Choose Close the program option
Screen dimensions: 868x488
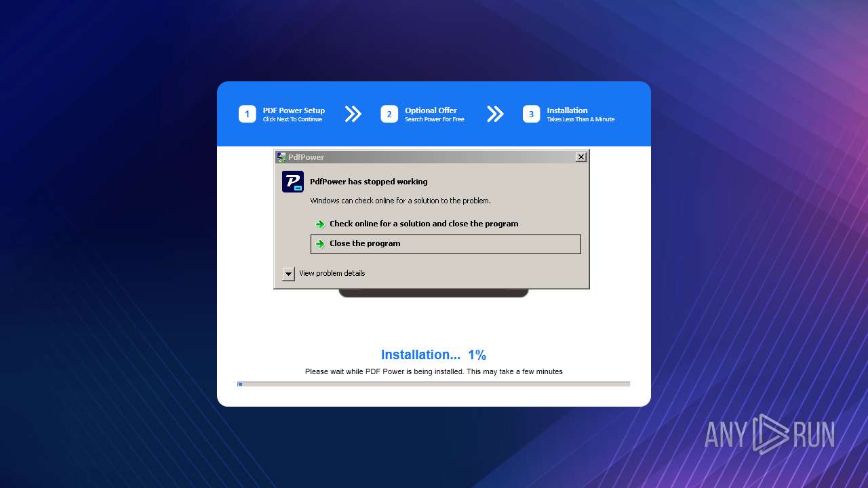(446, 244)
